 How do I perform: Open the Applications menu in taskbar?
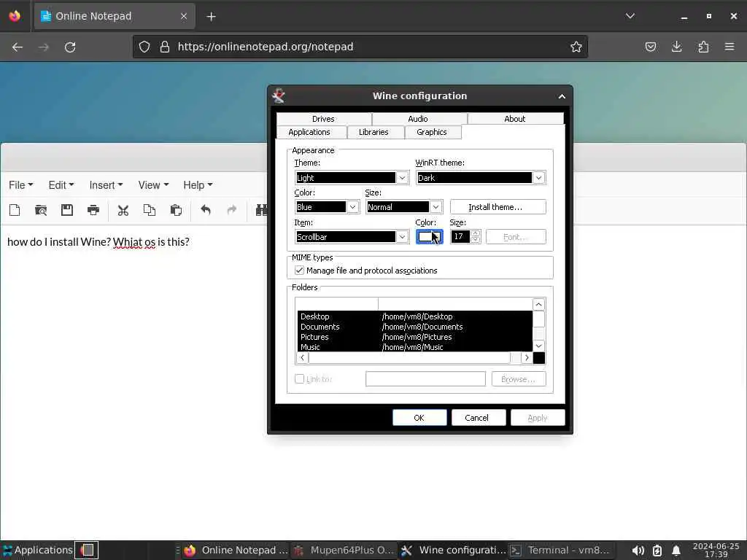37,551
